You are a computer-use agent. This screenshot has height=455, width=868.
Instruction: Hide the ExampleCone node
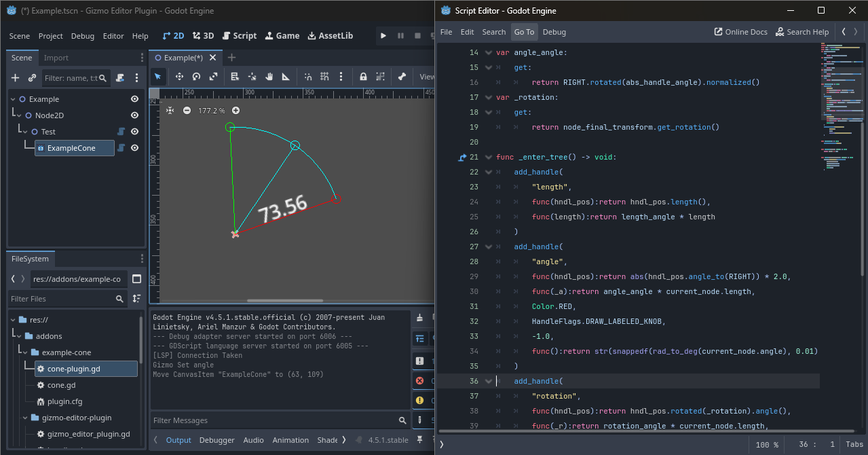coord(135,148)
